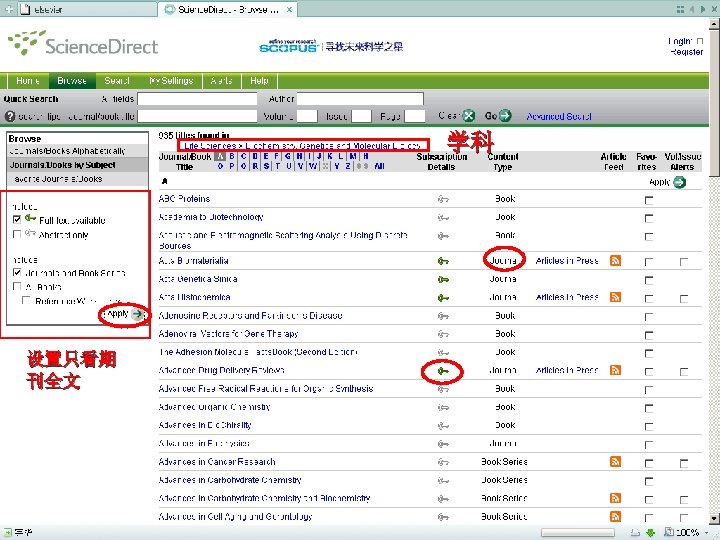Click grey key icon for Advanced Organic Chemistry
This screenshot has width=720, height=540.
443,407
